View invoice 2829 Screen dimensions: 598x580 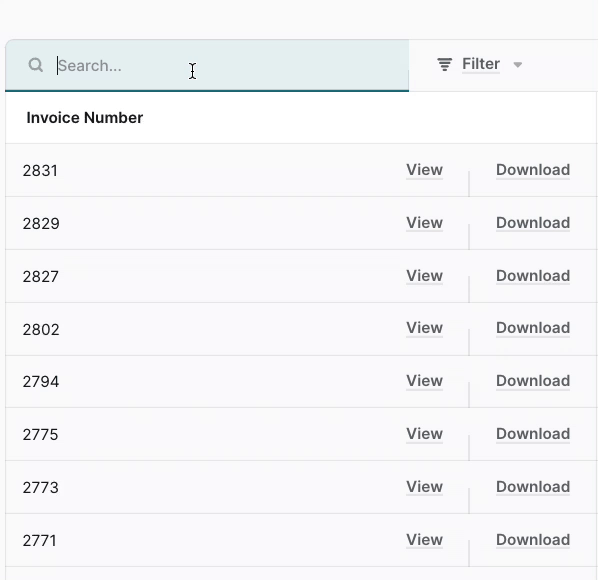click(x=424, y=223)
